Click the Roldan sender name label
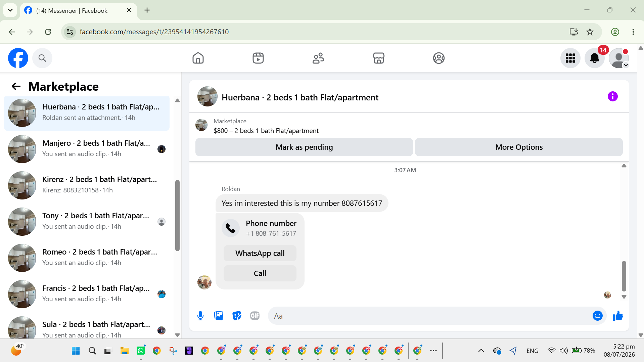 (x=231, y=189)
